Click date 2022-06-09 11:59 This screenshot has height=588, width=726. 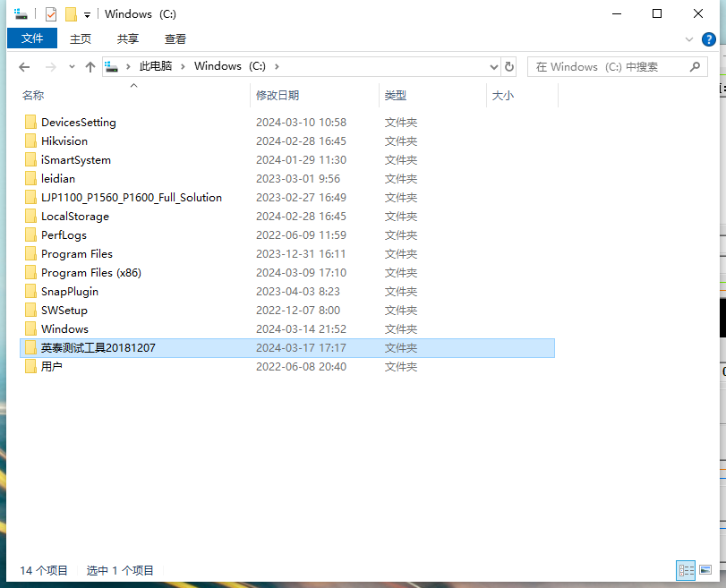pos(301,234)
